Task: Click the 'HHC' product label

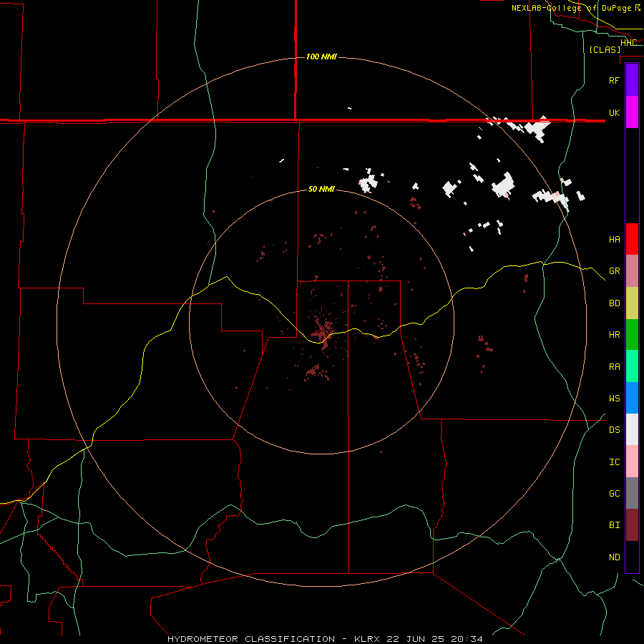Action: (x=628, y=43)
